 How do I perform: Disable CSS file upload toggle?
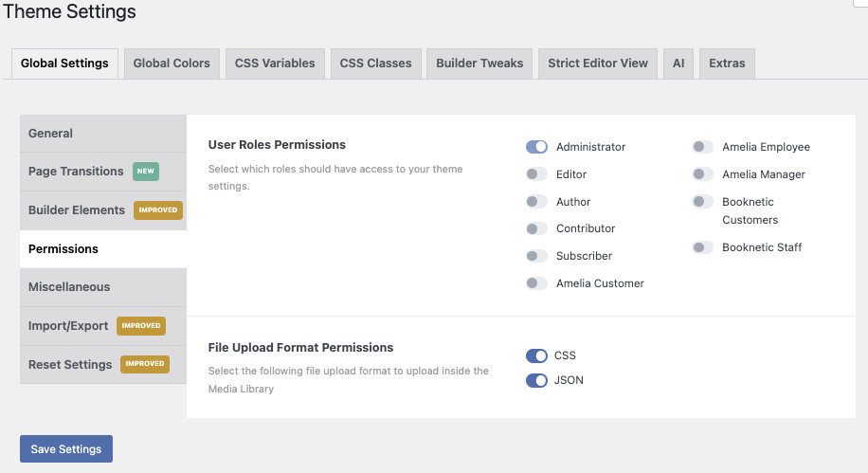tap(536, 355)
